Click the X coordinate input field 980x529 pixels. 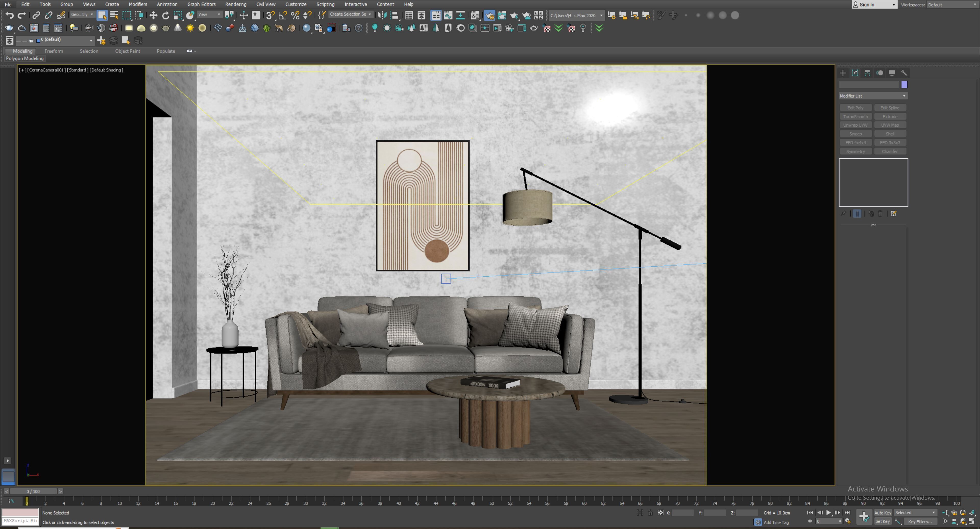click(x=683, y=513)
